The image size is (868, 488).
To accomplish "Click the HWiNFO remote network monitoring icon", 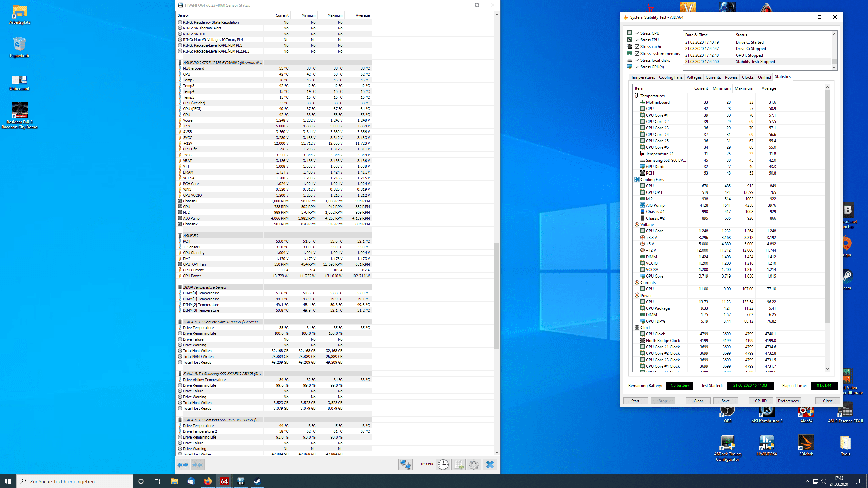I will [405, 464].
